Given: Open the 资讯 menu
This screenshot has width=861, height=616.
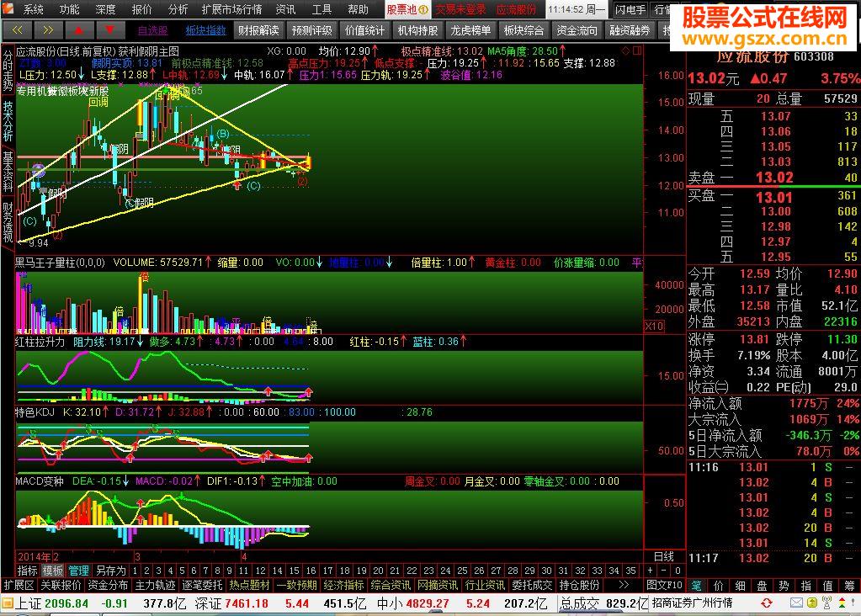Looking at the screenshot, I should pos(285,9).
